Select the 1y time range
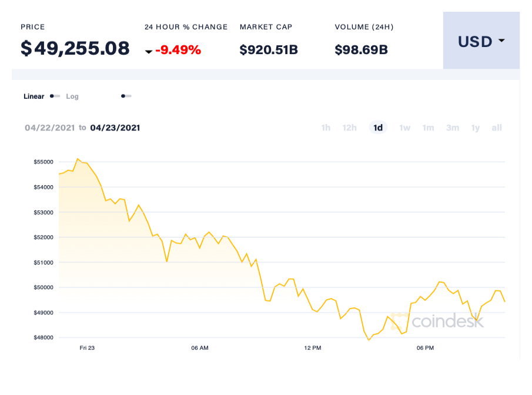Image resolution: width=532 pixels, height=395 pixels. coord(475,128)
